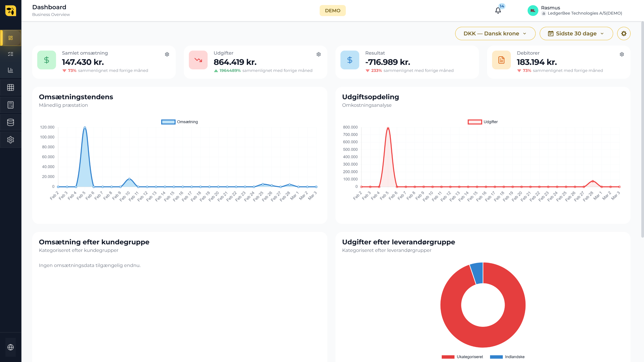This screenshot has height=362, width=644.
Task: Toggle the Omsætning chart legend series
Action: tap(180, 122)
